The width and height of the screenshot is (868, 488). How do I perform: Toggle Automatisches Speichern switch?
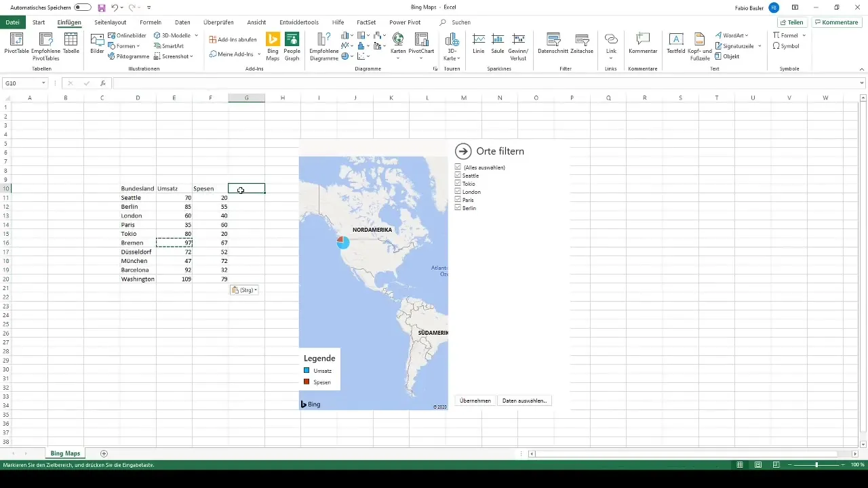[x=83, y=7]
